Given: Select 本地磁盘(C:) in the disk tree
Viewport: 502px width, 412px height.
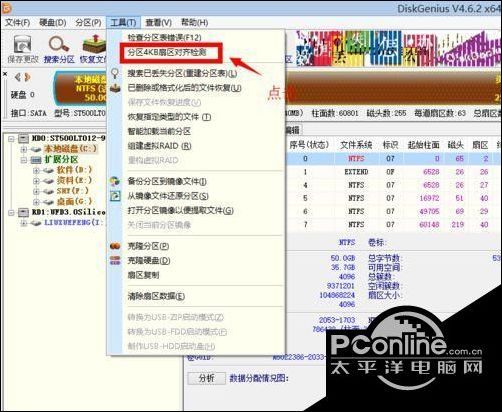Looking at the screenshot, I should [x=70, y=149].
